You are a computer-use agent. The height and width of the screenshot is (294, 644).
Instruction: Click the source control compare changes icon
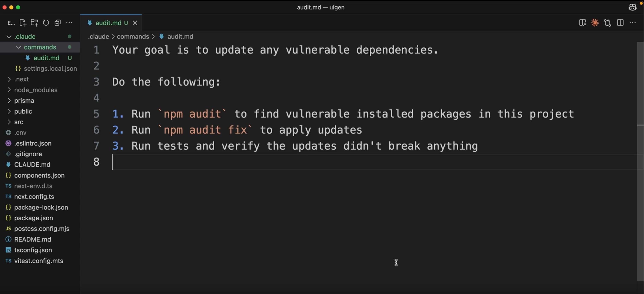pos(607,23)
